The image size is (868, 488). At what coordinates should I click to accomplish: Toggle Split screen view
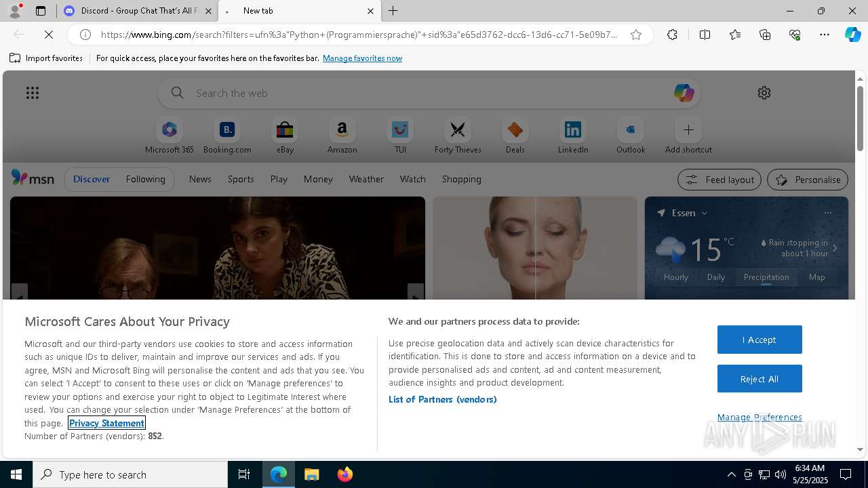tap(705, 35)
